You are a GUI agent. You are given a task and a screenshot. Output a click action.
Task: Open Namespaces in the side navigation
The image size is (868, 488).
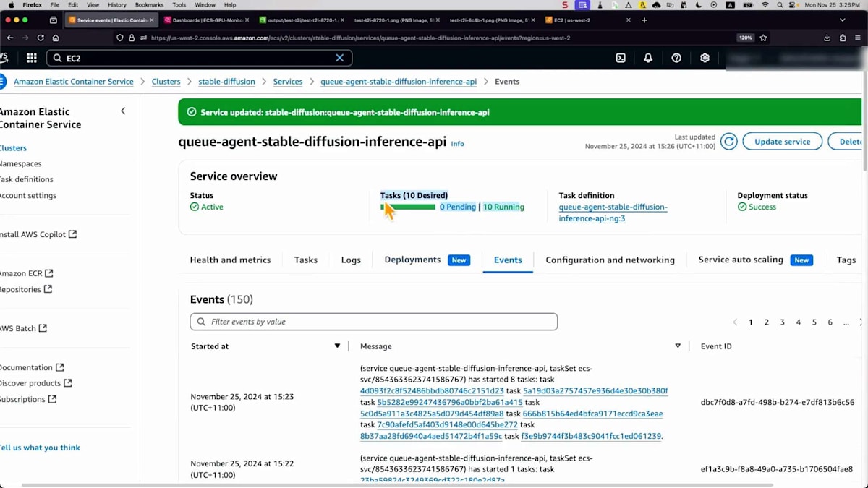click(20, 164)
